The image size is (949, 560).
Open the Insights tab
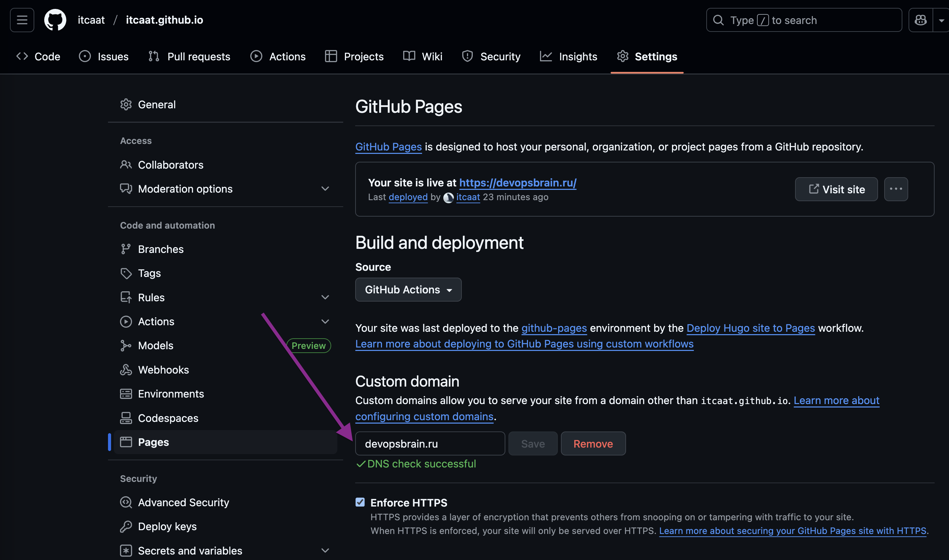tap(568, 56)
